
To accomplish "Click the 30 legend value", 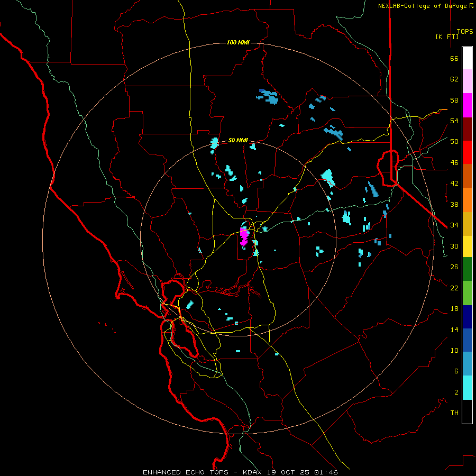I will 454,246.
